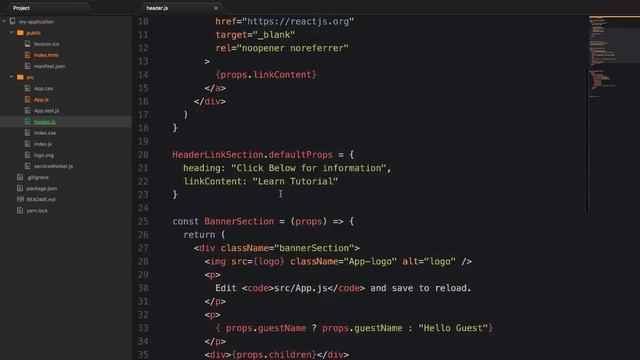Click the public folder icon
The image size is (640, 360).
[20, 33]
